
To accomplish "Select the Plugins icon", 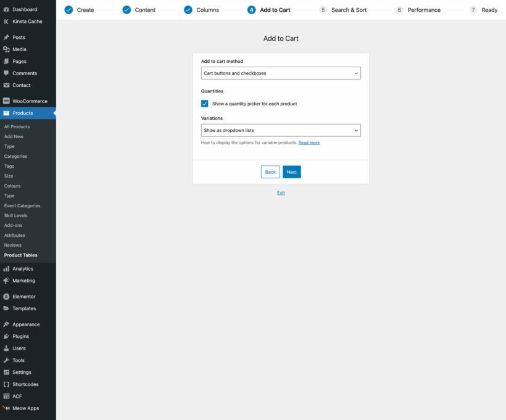I will click(x=6, y=336).
